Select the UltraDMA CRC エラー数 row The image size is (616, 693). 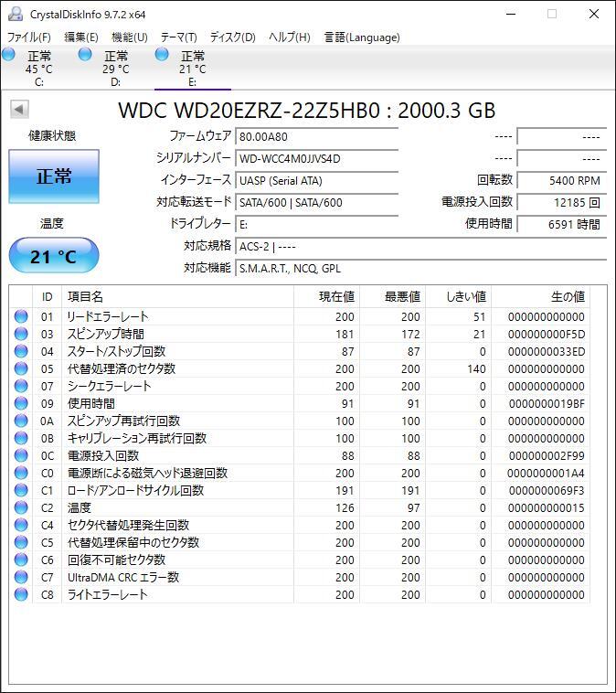(x=300, y=577)
